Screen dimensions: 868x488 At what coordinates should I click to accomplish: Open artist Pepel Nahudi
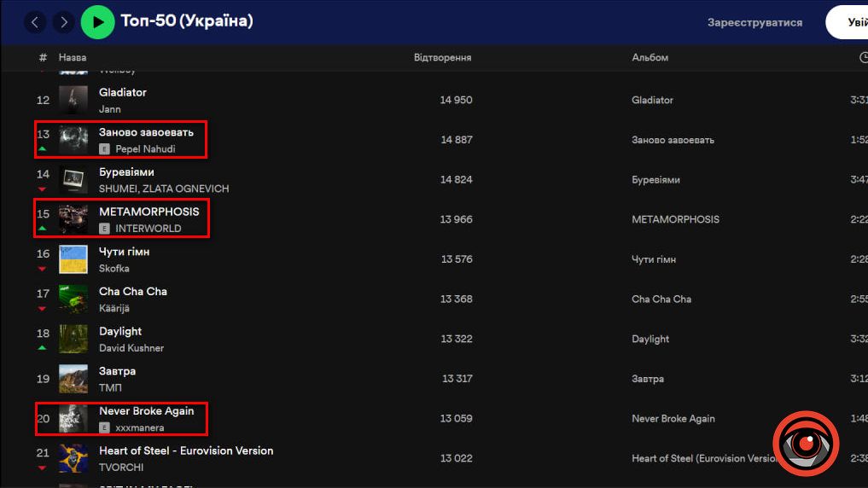click(x=145, y=148)
